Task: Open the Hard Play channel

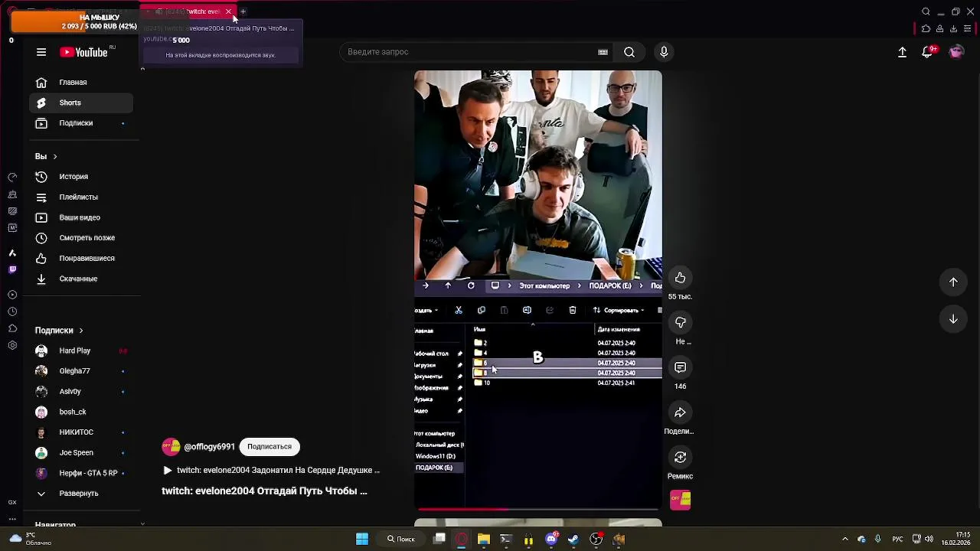Action: click(81, 350)
